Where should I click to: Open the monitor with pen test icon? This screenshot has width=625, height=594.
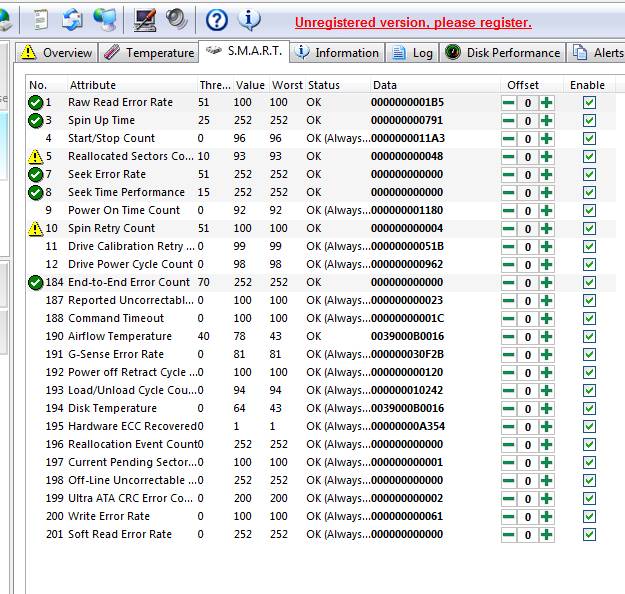pos(145,20)
